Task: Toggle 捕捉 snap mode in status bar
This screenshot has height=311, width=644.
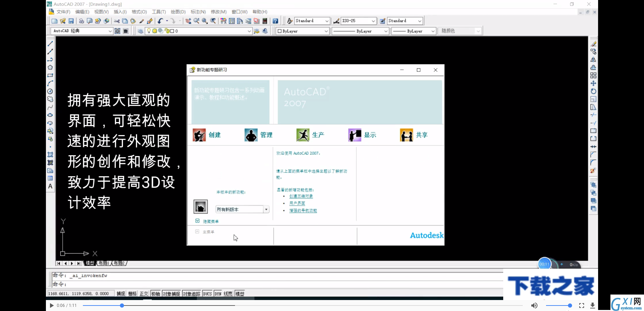Action: pos(121,294)
